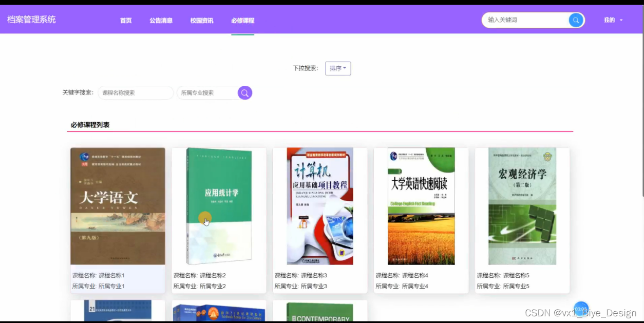Click the text 所属专业: 所属专业1
644x323 pixels.
(x=99, y=286)
